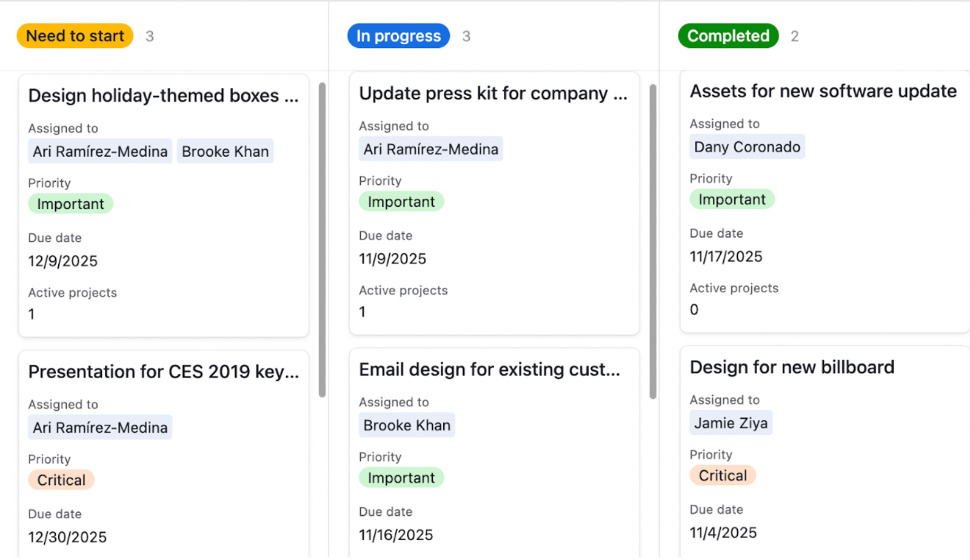970x560 pixels.
Task: Click Critical priority in new billboard card
Action: (723, 476)
